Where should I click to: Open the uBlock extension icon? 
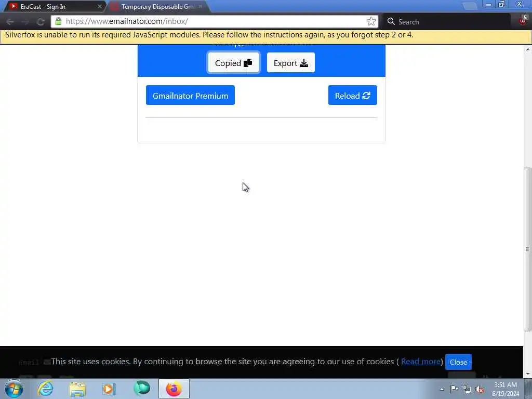pos(523,20)
